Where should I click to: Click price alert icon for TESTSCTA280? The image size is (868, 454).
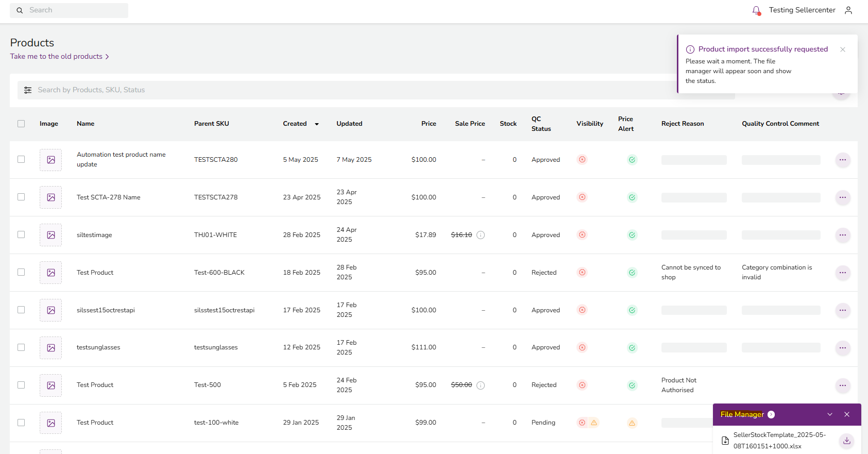coord(632,160)
